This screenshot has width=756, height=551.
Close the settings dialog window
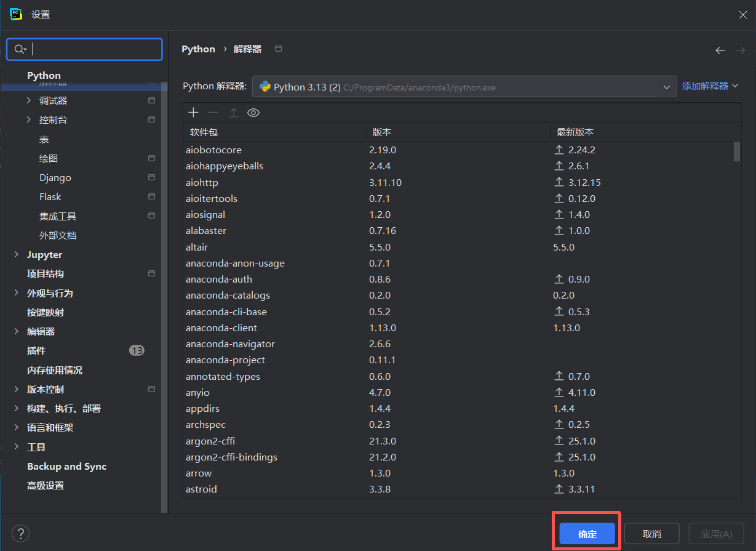(x=743, y=15)
